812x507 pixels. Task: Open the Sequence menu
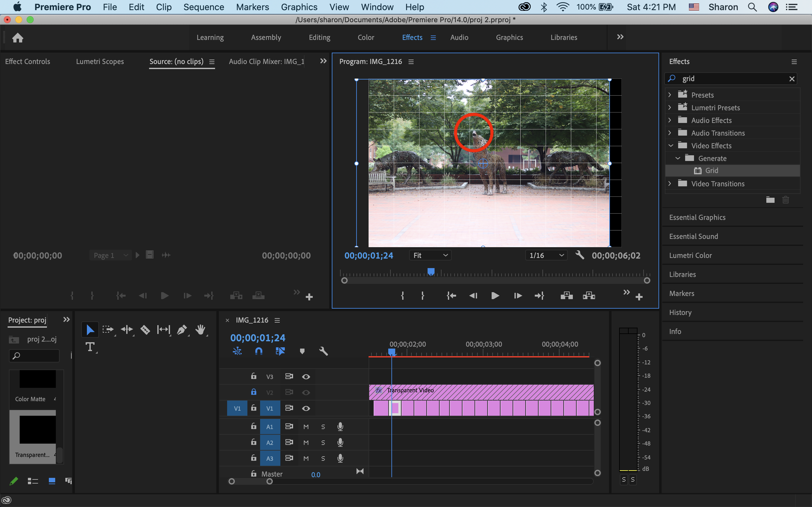(204, 7)
